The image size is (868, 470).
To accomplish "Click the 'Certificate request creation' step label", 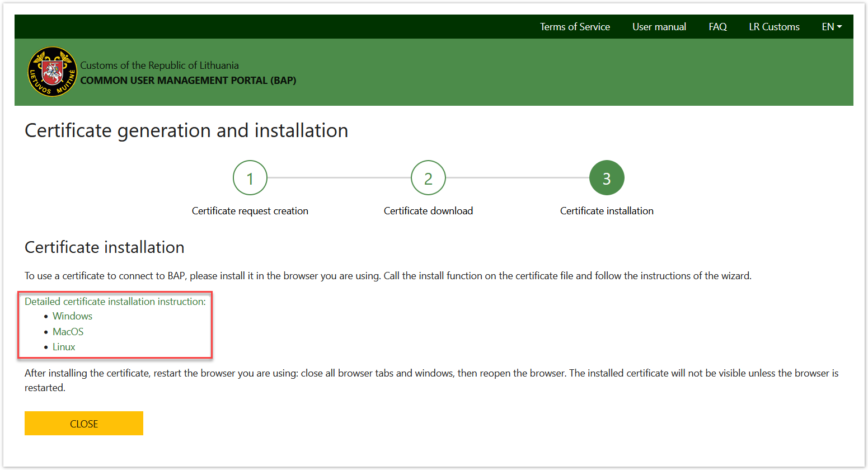I will point(250,211).
